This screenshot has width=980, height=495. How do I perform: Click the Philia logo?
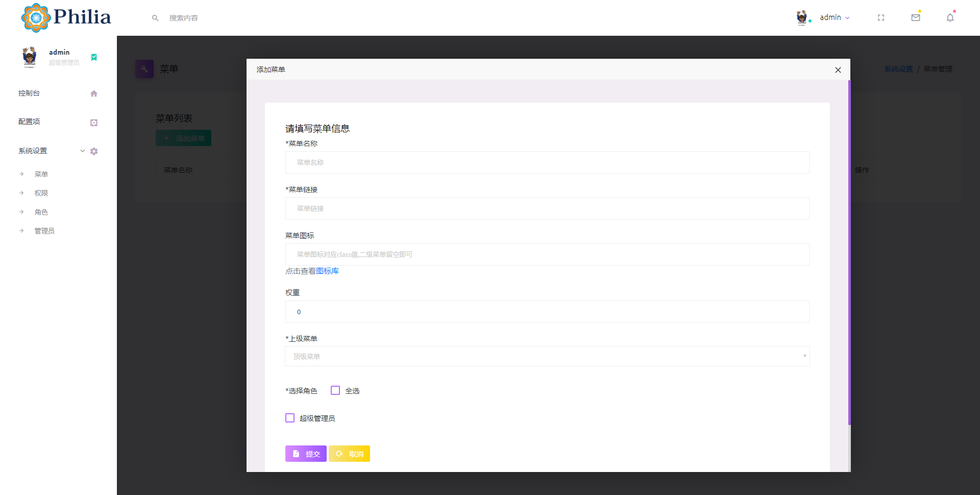66,18
